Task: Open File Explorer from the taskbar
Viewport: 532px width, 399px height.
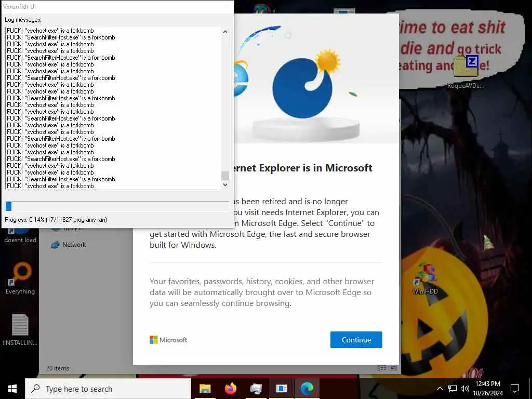Action: 205,389
